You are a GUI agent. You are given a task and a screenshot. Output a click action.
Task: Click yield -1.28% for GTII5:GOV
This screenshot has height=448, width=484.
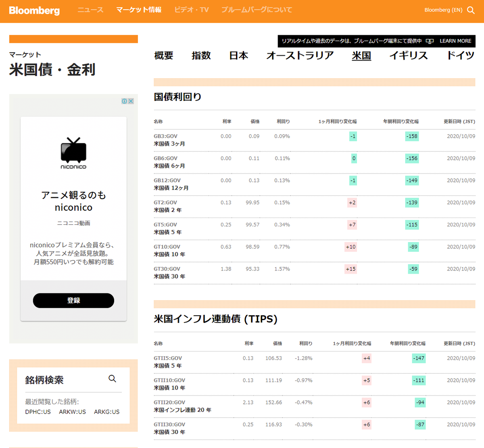point(303,358)
